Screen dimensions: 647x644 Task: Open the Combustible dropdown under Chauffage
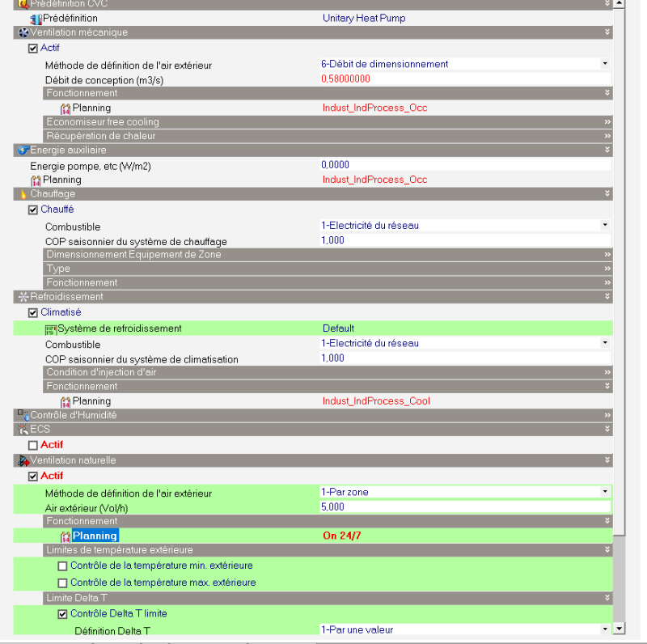coord(604,226)
